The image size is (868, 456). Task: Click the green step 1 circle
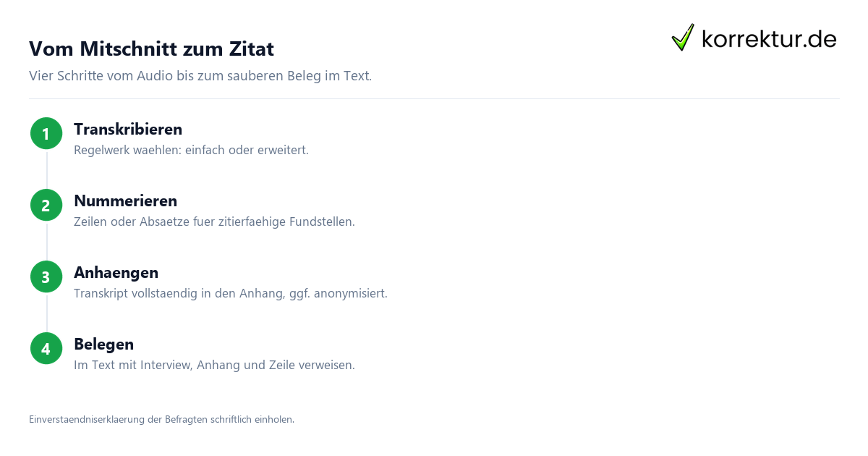[x=46, y=133]
